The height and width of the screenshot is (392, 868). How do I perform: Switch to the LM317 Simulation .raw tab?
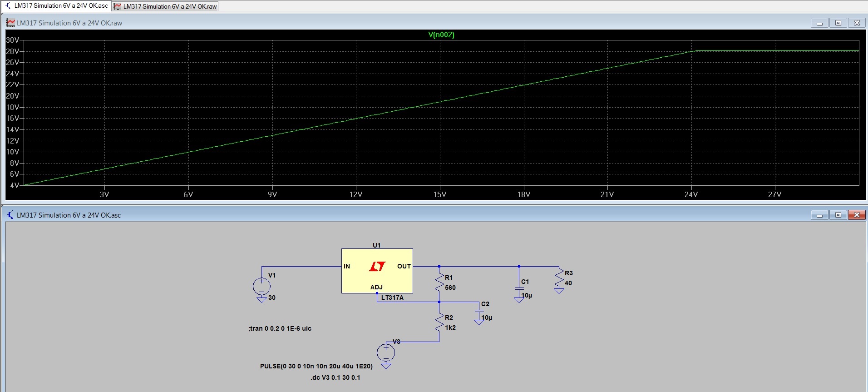(x=165, y=6)
